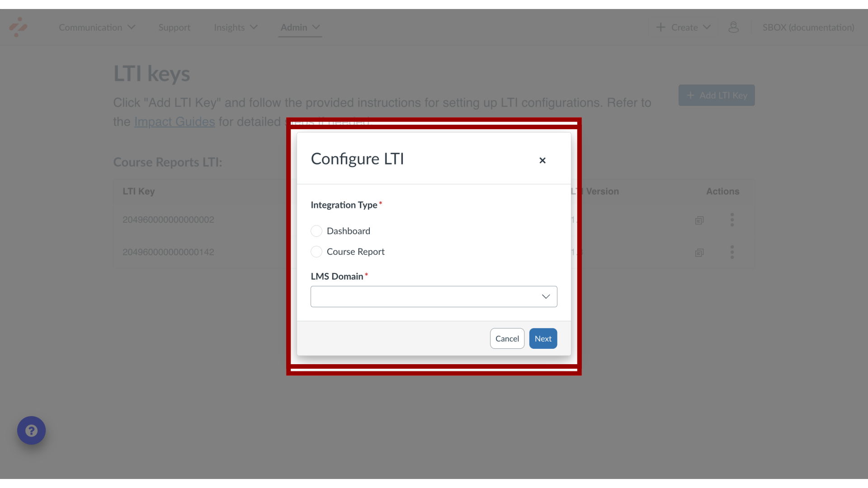Click the close X icon on dialog
The image size is (868, 488).
pos(542,160)
